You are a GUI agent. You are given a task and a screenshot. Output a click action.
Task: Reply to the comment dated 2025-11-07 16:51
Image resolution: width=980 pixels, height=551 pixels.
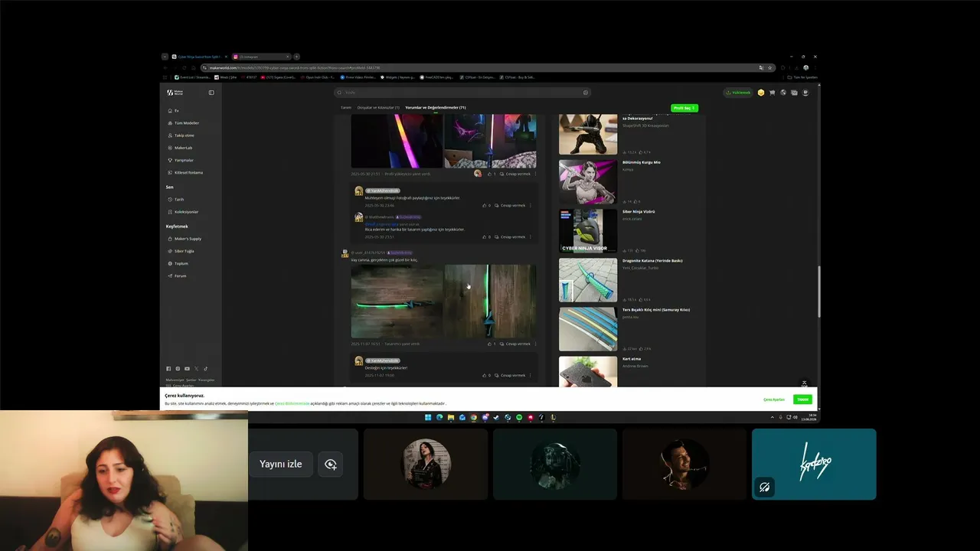(x=515, y=344)
